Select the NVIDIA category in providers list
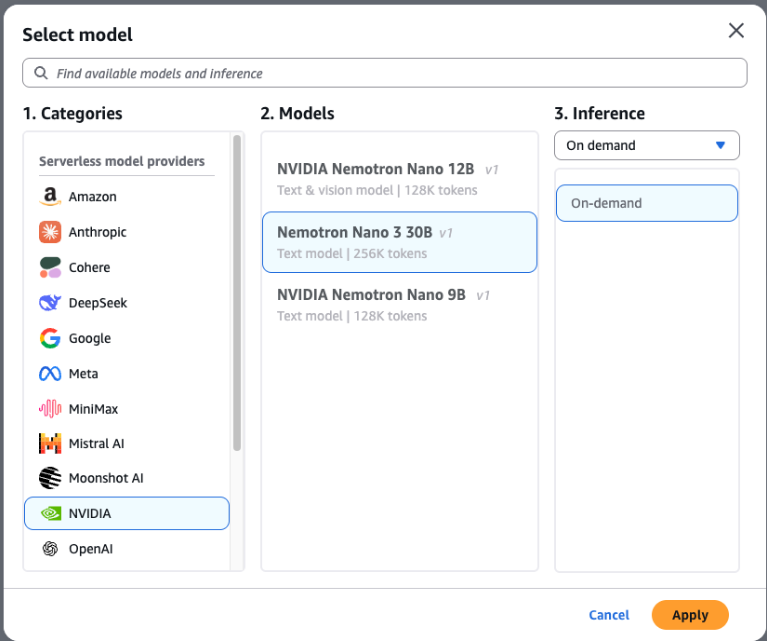The width and height of the screenshot is (767, 643). pyautogui.click(x=127, y=513)
